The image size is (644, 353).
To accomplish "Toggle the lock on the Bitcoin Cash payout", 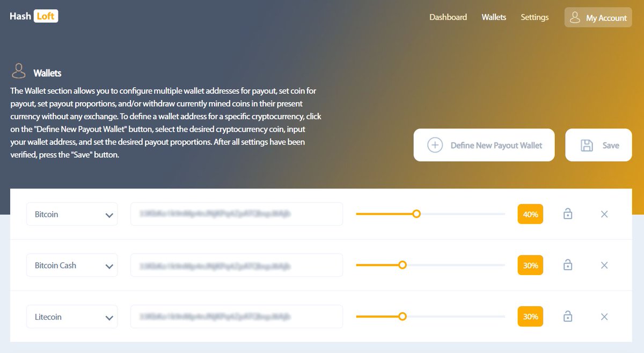I will coord(568,265).
